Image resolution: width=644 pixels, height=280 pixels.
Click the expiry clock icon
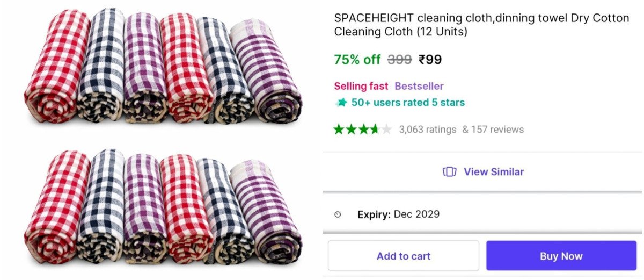coord(338,214)
